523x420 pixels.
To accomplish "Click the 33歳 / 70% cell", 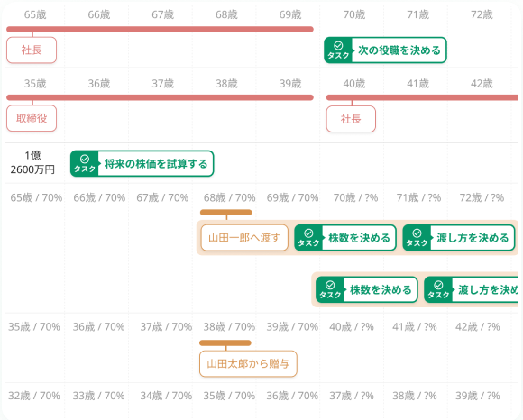I will (x=98, y=396).
